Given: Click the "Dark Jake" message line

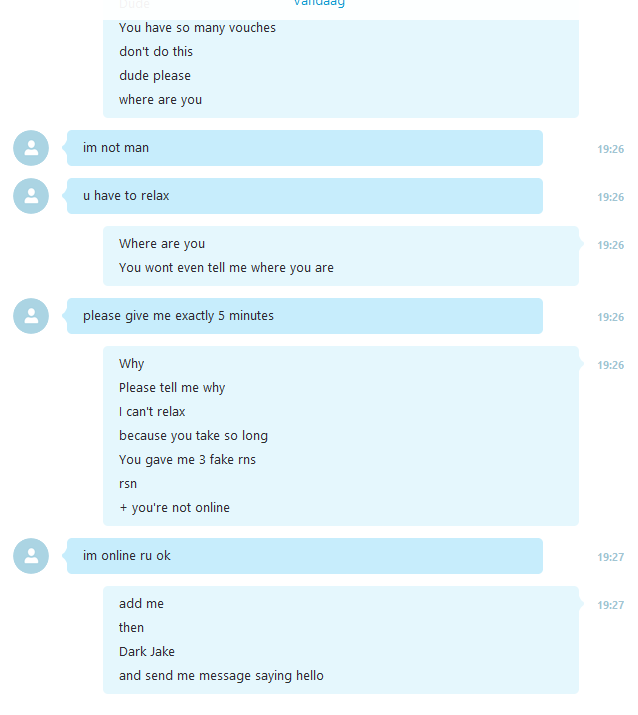Looking at the screenshot, I should point(147,652).
